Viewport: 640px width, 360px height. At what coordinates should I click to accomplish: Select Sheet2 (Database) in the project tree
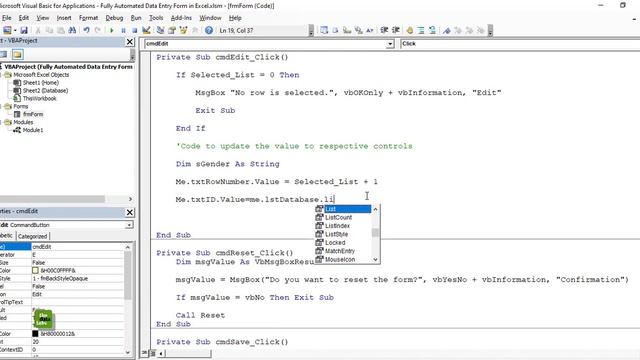coord(45,91)
